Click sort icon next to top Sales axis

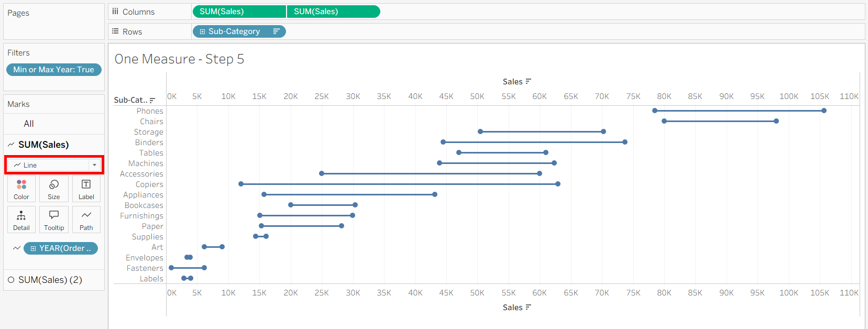tap(528, 81)
